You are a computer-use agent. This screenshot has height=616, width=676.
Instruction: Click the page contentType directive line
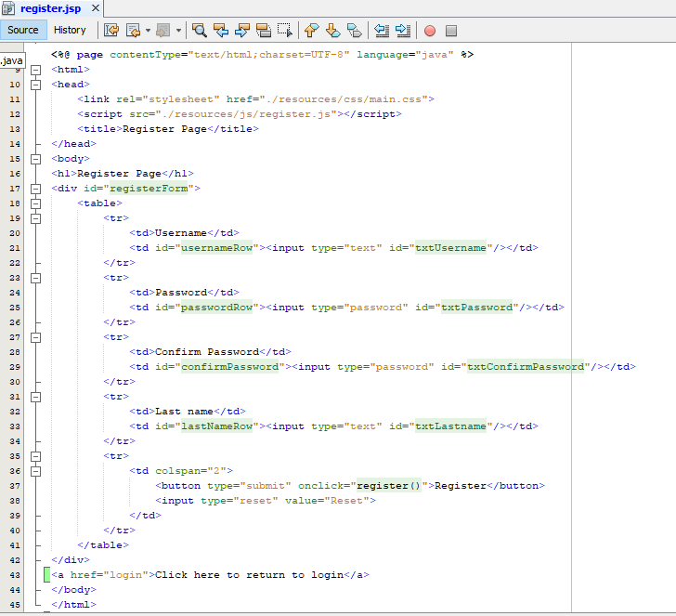[262, 55]
